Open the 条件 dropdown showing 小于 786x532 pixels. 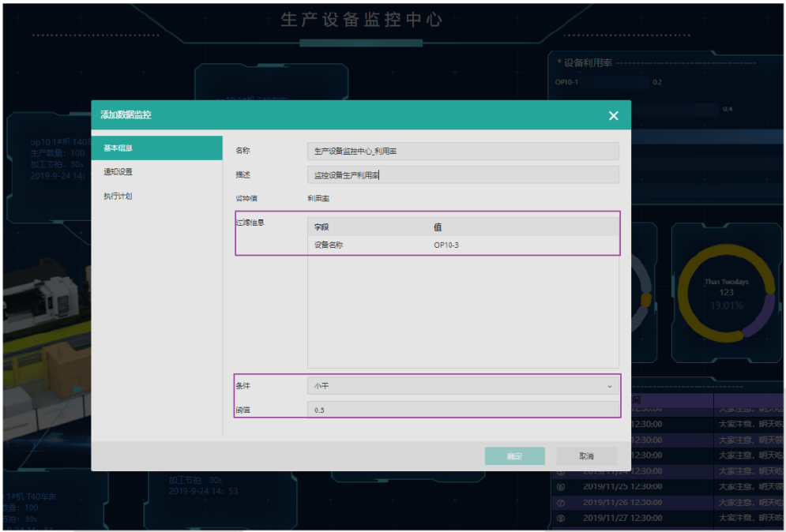click(463, 386)
